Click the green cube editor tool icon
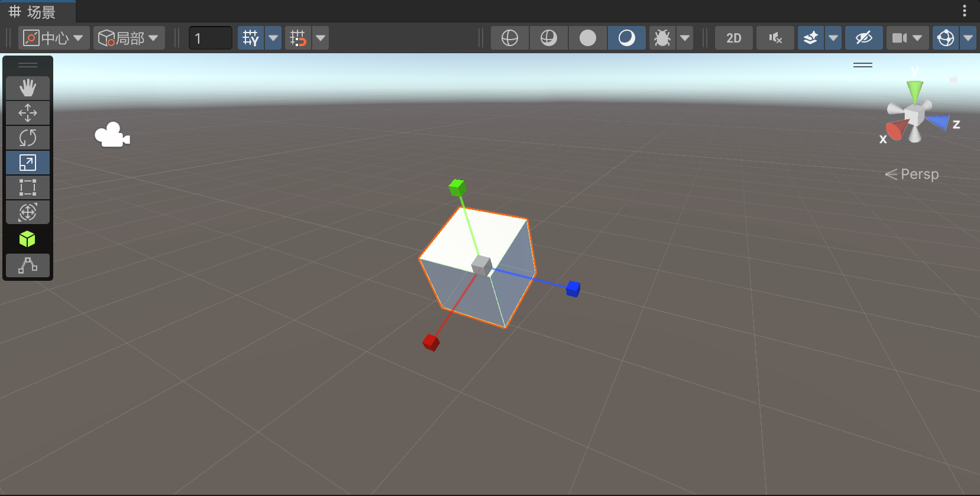The image size is (980, 496). pos(27,239)
